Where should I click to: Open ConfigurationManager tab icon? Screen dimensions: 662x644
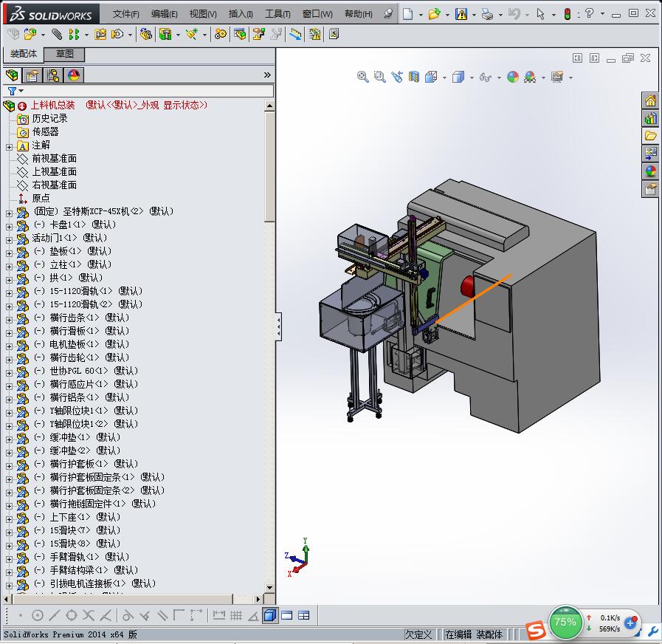(53, 75)
